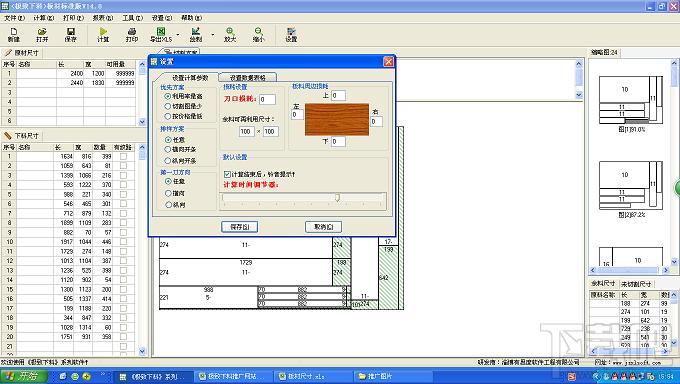Click the pencil icon on 原材尺寸 panel
This screenshot has height=384, width=680.
pyautogui.click(x=8, y=53)
